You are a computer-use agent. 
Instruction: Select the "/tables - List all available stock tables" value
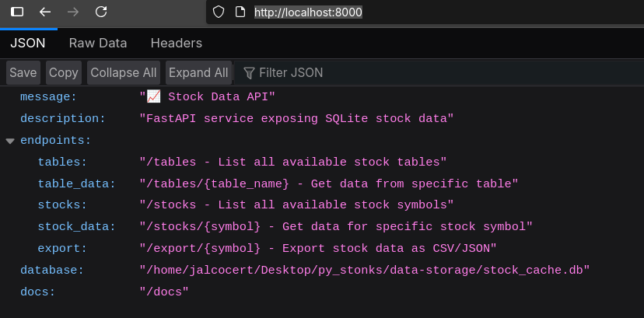click(293, 162)
